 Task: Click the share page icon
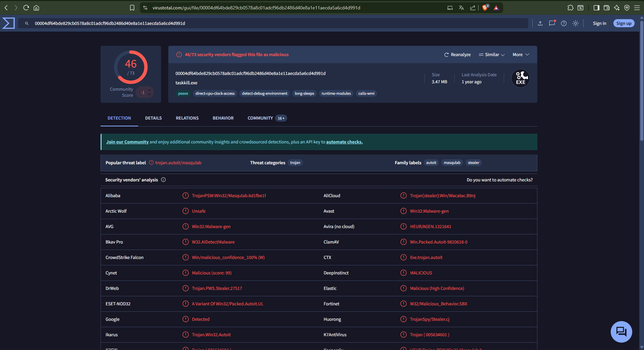(473, 7)
